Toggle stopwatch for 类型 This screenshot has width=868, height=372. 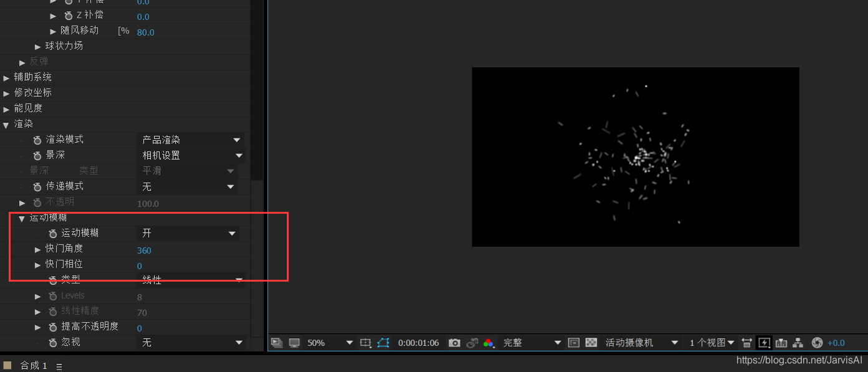(x=53, y=280)
